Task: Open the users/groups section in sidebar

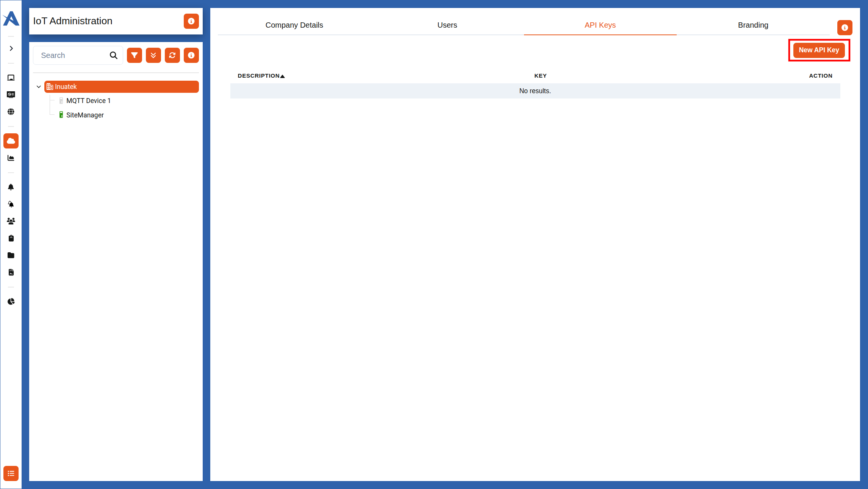Action: pyautogui.click(x=11, y=221)
